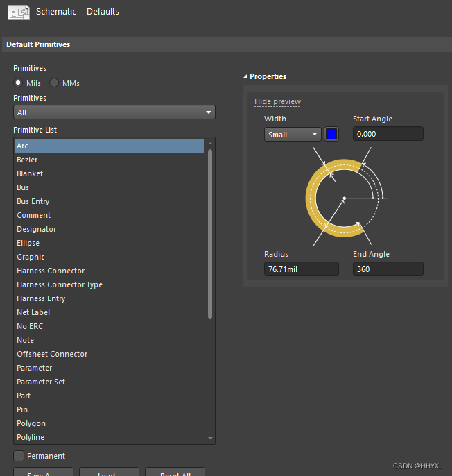
Task: Click the Primitive List scrollbar thumb
Action: click(210, 234)
